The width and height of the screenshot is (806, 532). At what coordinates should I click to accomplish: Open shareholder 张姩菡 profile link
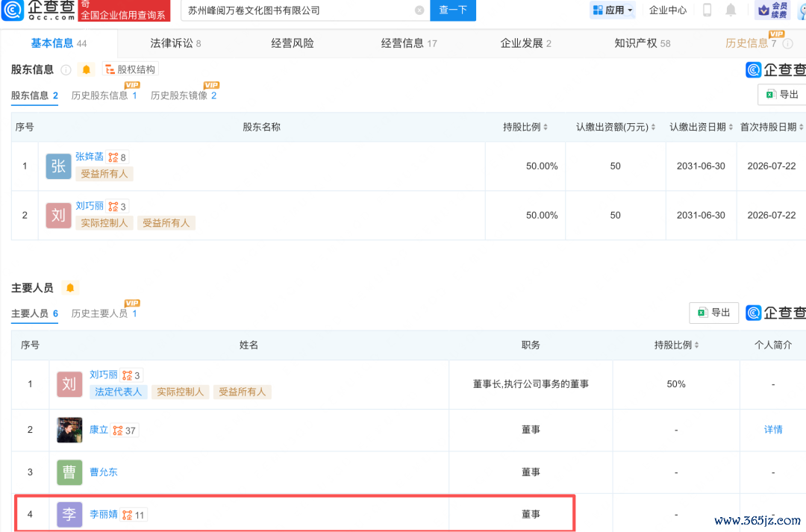(x=90, y=157)
